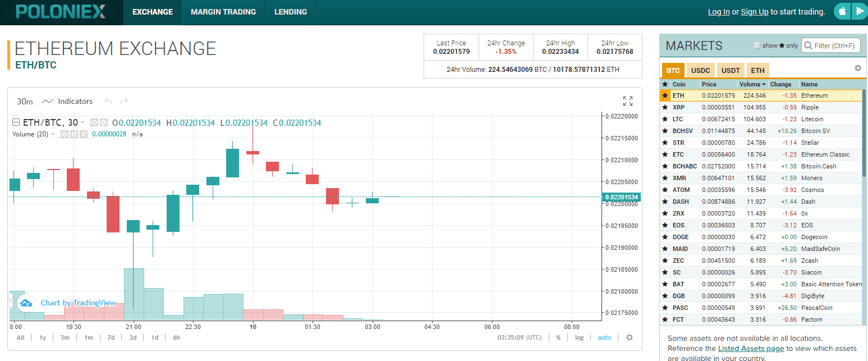This screenshot has width=868, height=361.
Task: Click the star next to FCT
Action: [x=665, y=319]
